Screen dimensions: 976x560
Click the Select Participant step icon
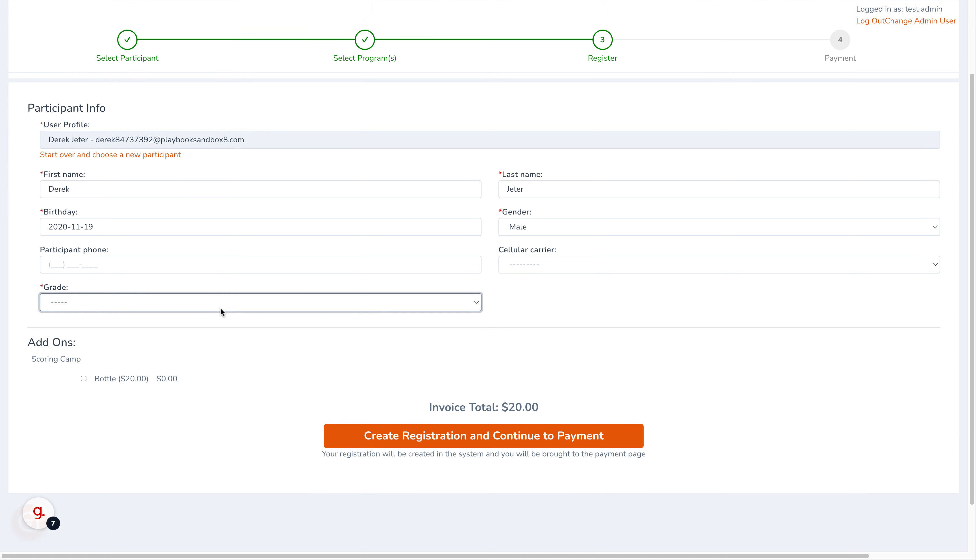coord(127,40)
